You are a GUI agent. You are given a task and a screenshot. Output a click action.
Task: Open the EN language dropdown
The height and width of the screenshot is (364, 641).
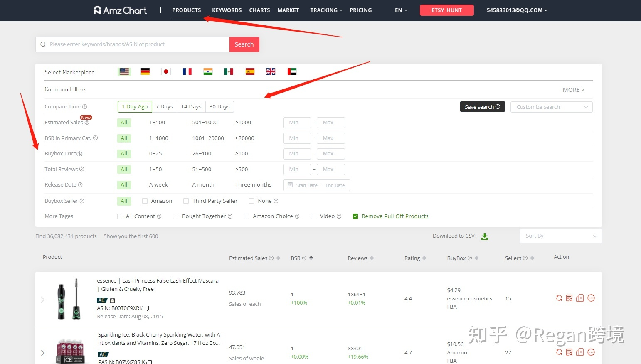coord(401,10)
